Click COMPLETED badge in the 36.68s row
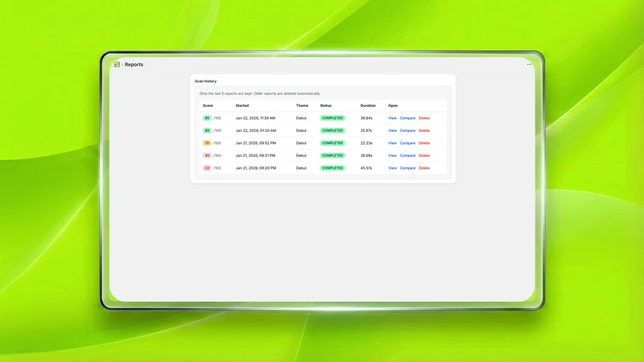The height and width of the screenshot is (362, 644). [x=332, y=155]
